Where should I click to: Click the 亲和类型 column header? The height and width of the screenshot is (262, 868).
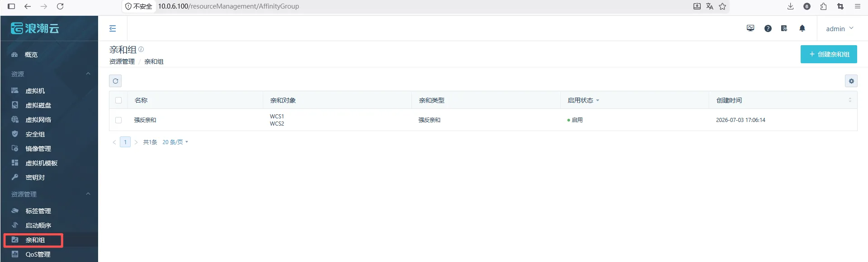[x=432, y=100]
